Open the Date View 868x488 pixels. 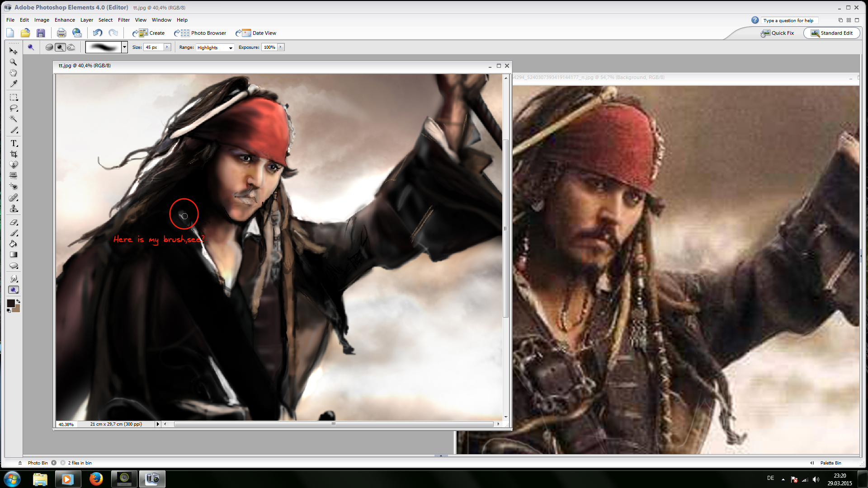(256, 33)
